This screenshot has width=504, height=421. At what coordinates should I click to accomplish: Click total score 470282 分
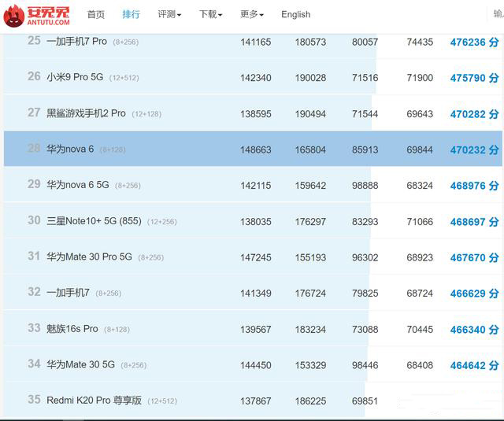[x=474, y=114]
